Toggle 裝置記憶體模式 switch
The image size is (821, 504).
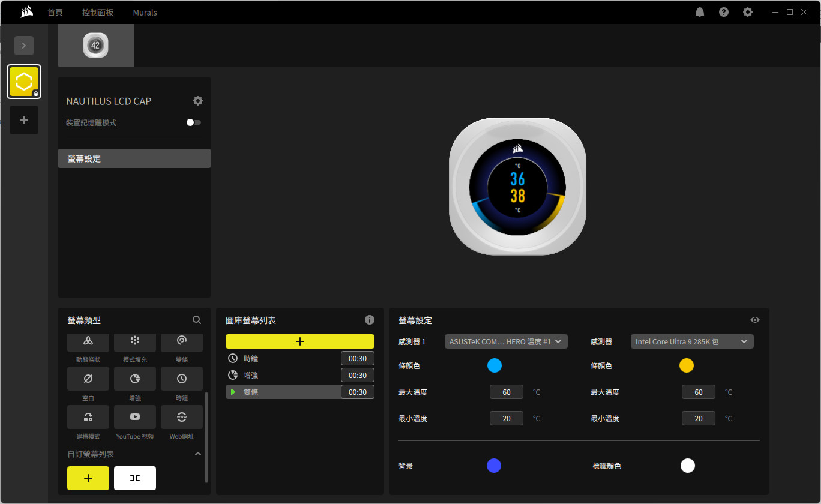tap(193, 122)
